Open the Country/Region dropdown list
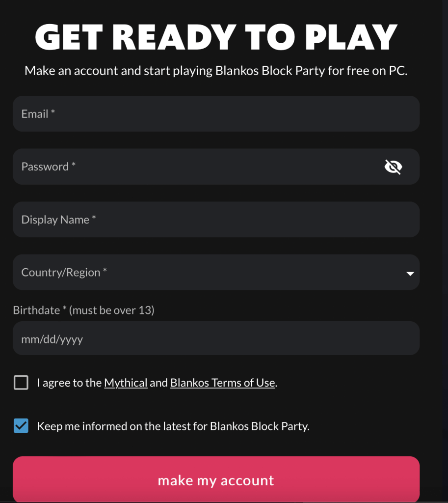The image size is (448, 503). pos(216,272)
